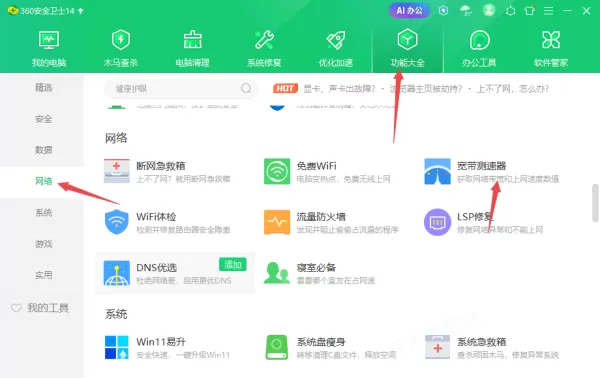Click the hexagon shield icon beside AI 办公

443,10
